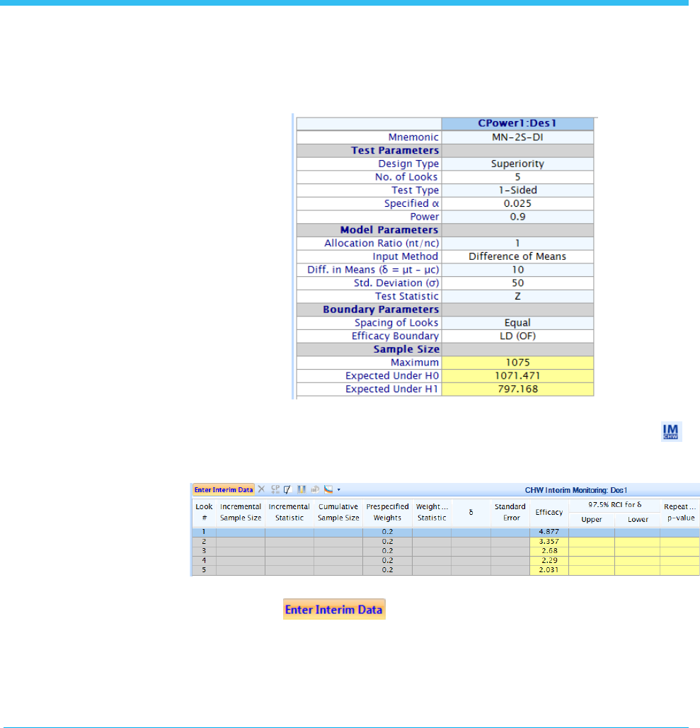Click the IM CHW interim monitoring icon
This screenshot has height=728, width=700.
671,432
